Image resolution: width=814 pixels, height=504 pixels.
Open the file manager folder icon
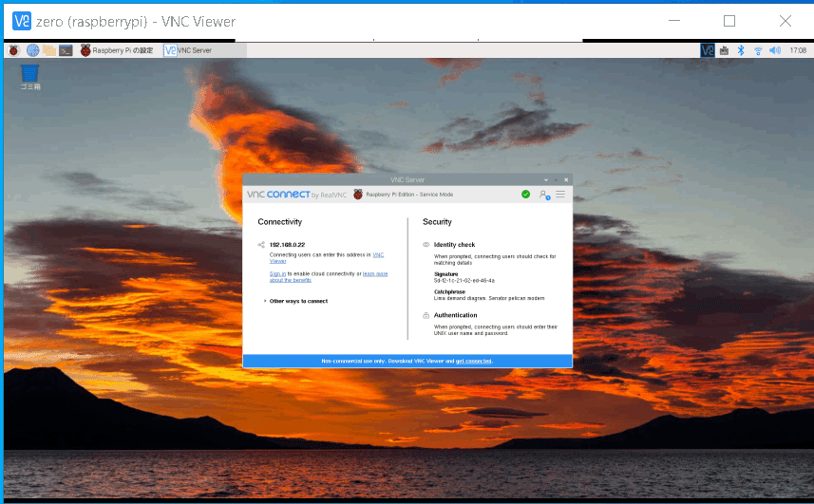tap(49, 50)
